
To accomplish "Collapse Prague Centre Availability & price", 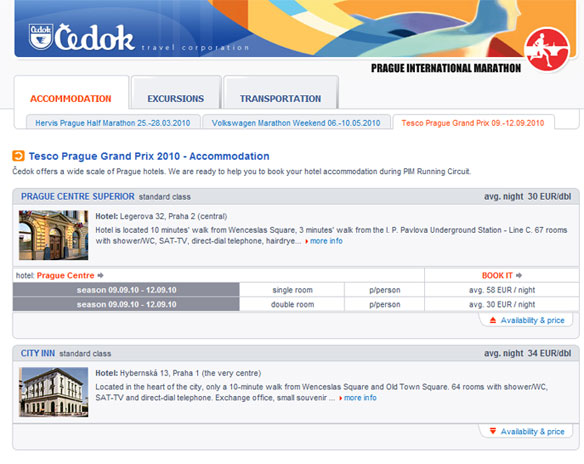I will tap(527, 320).
